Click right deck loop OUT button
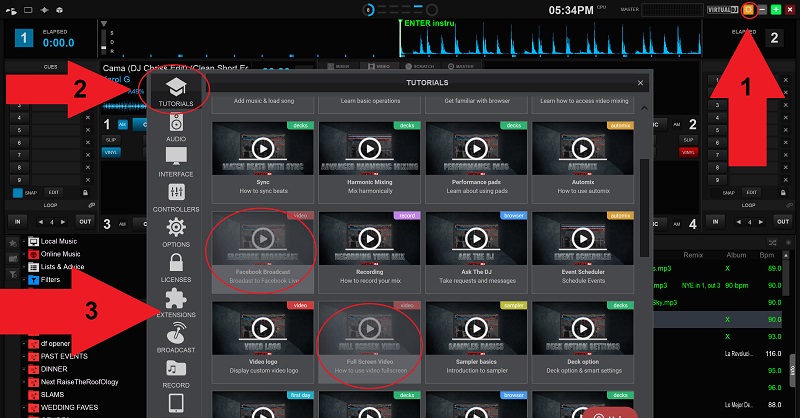800x418 pixels. [x=783, y=222]
